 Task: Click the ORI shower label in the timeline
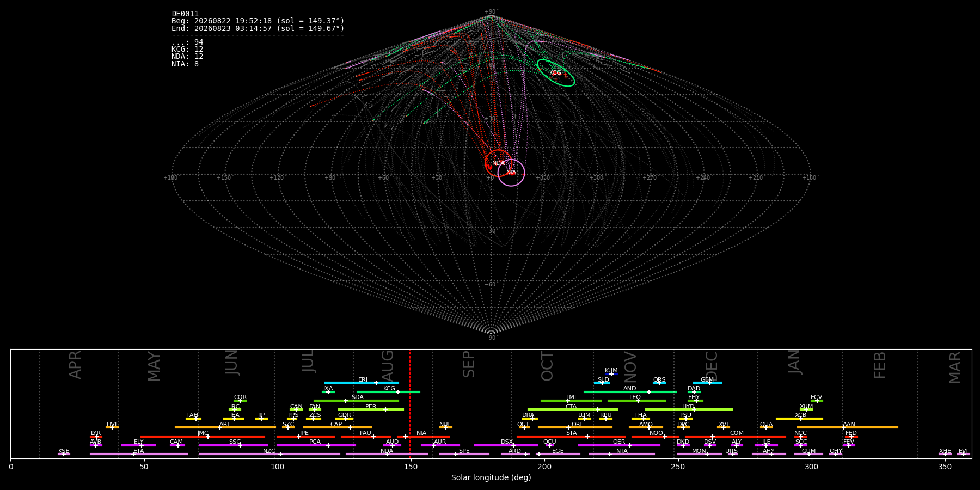click(x=577, y=425)
